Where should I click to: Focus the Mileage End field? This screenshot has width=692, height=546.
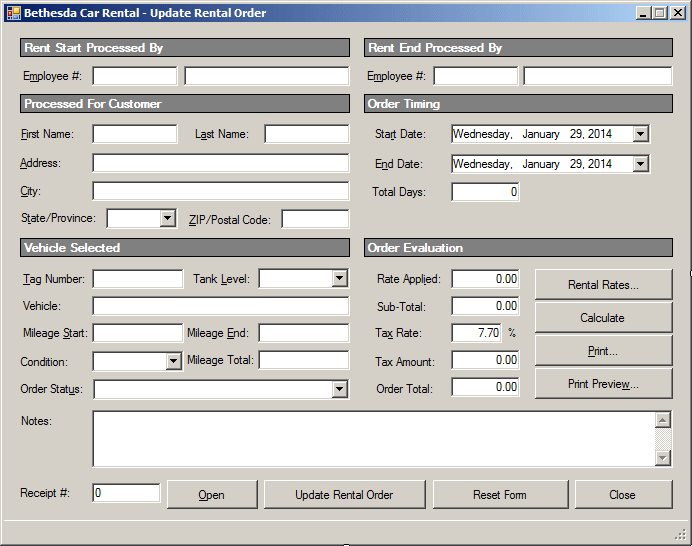(304, 333)
